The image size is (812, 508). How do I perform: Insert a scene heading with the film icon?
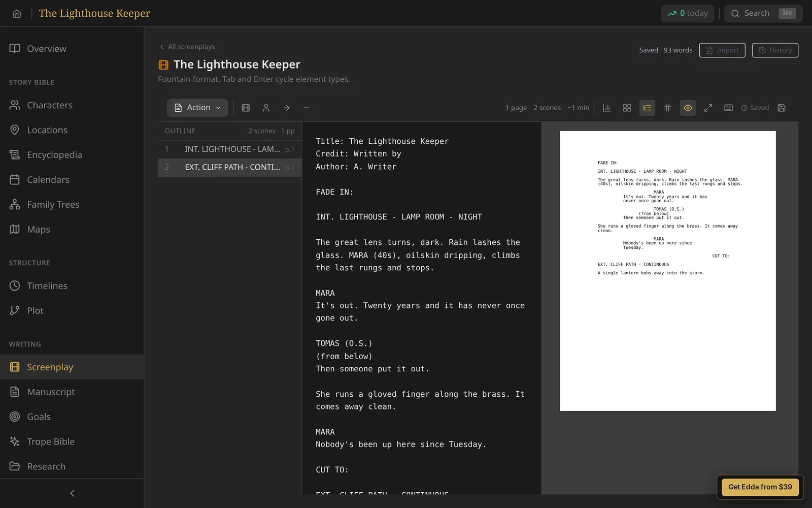coord(246,108)
